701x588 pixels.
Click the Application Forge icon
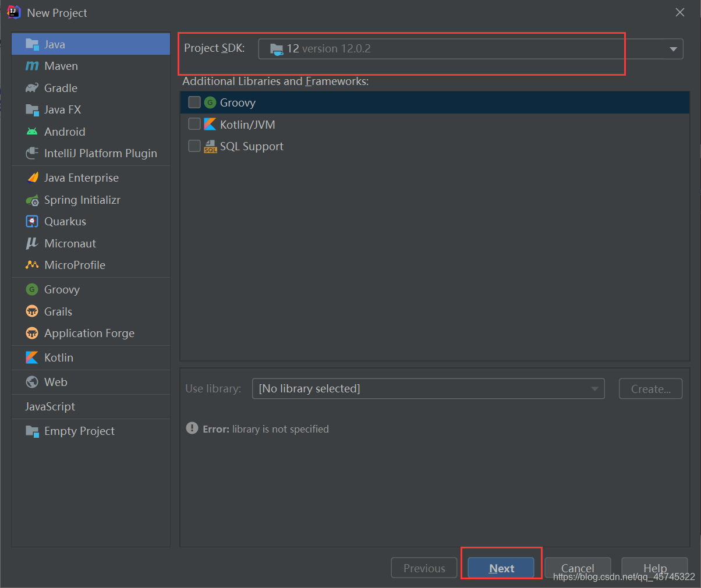click(32, 333)
